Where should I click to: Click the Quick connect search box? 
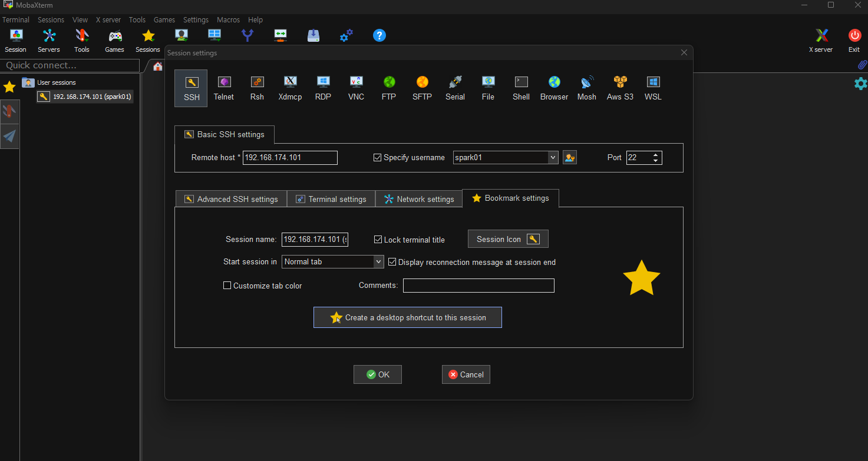(x=70, y=65)
